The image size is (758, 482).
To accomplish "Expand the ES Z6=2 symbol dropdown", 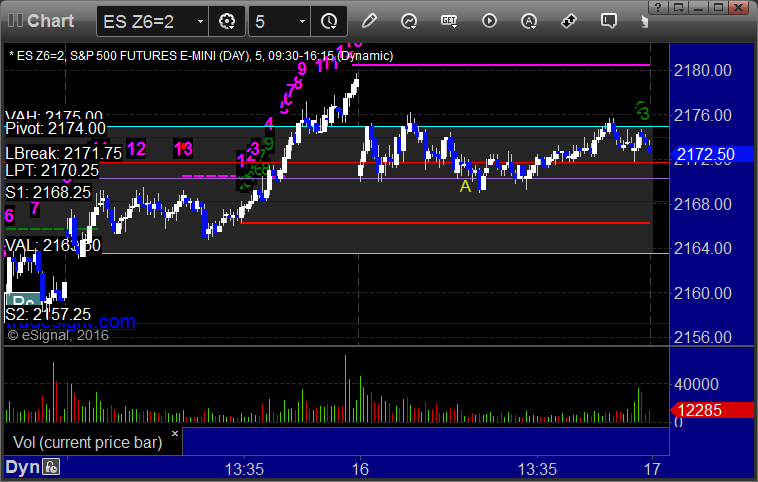I will [200, 22].
